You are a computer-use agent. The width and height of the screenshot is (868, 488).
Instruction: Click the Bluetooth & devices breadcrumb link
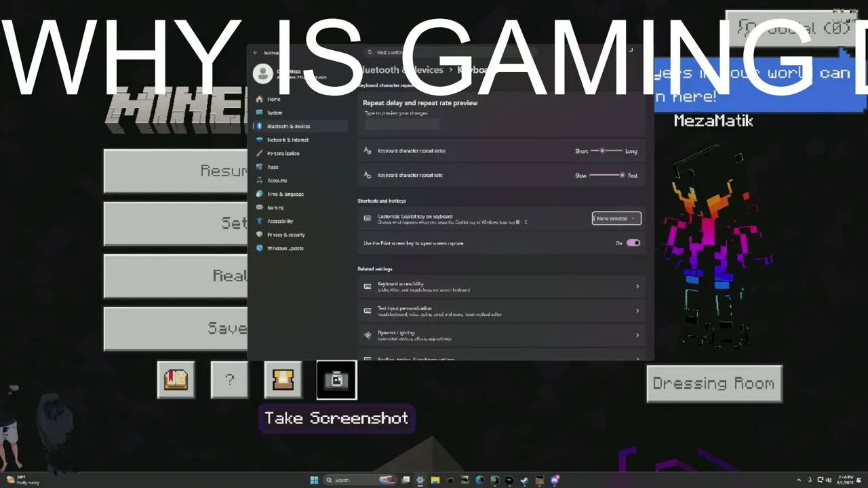pos(400,70)
